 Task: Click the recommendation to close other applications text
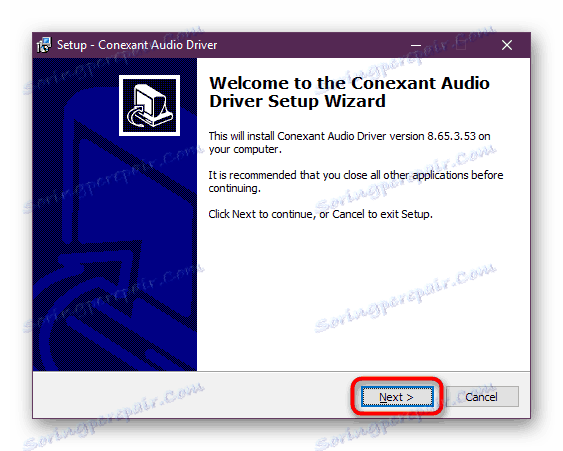point(356,175)
